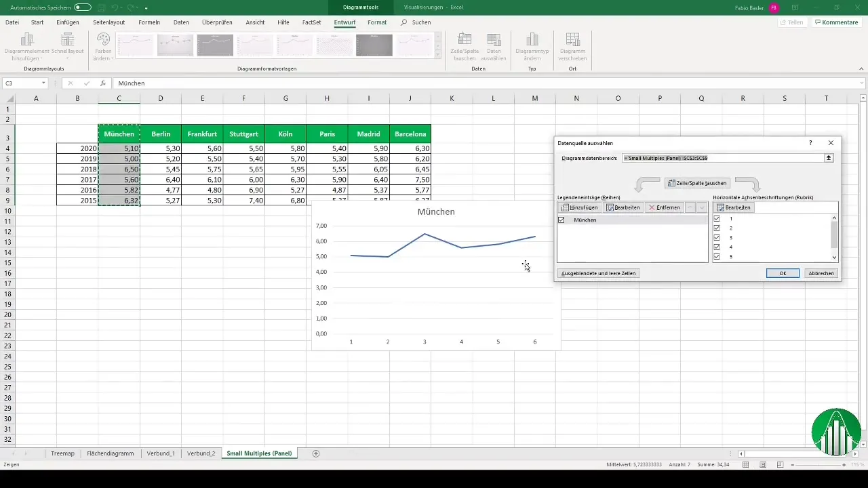Select the first chart style thumbnail
This screenshot has width=868, height=488.
point(136,45)
